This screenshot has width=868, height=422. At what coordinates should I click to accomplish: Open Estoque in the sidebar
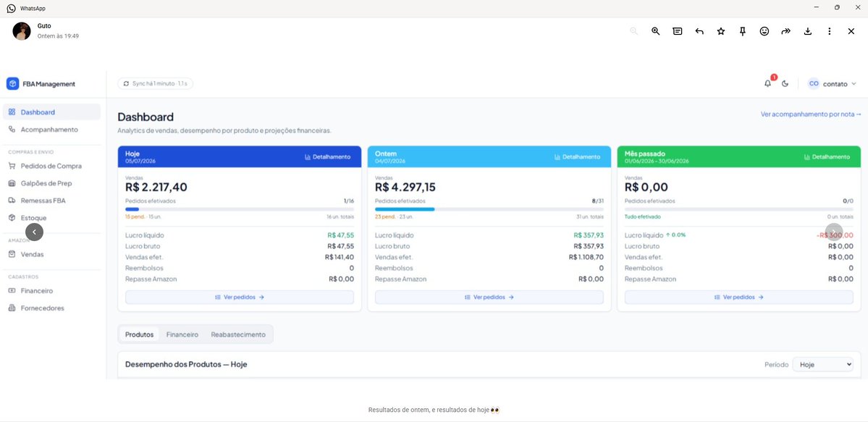coord(51,218)
